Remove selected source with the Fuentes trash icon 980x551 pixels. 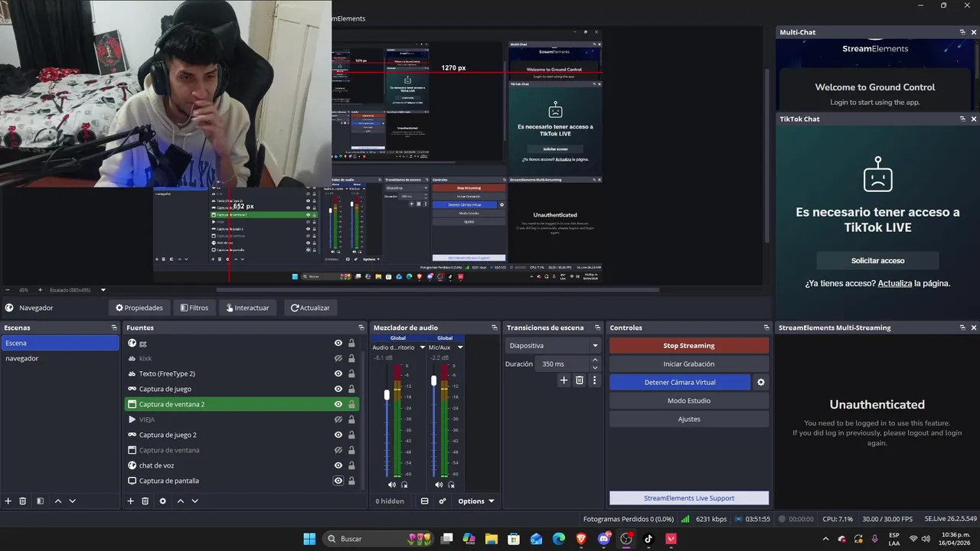(145, 501)
